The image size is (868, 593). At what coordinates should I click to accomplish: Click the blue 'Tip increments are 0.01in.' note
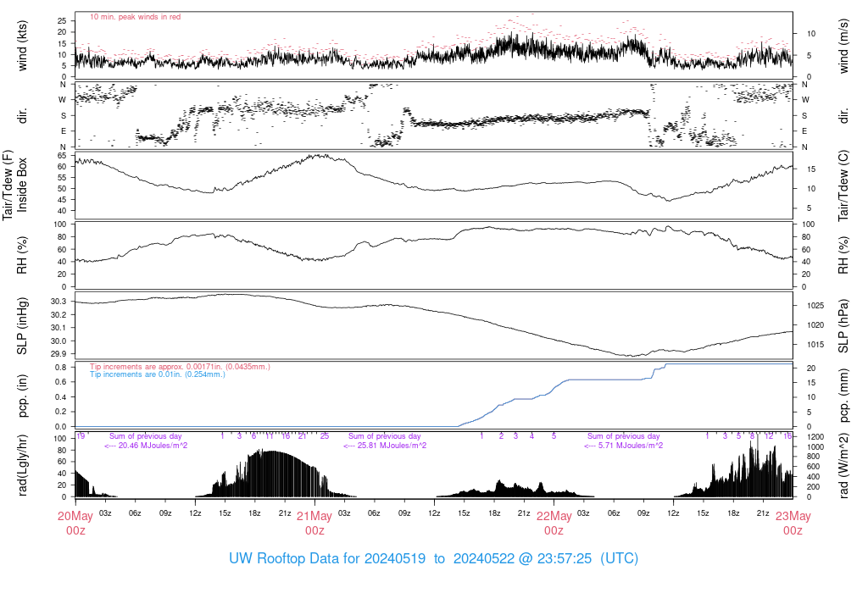[158, 374]
